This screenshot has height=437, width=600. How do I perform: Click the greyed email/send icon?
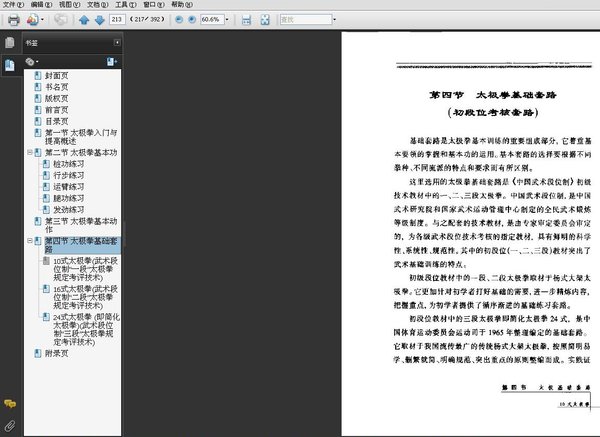60,20
